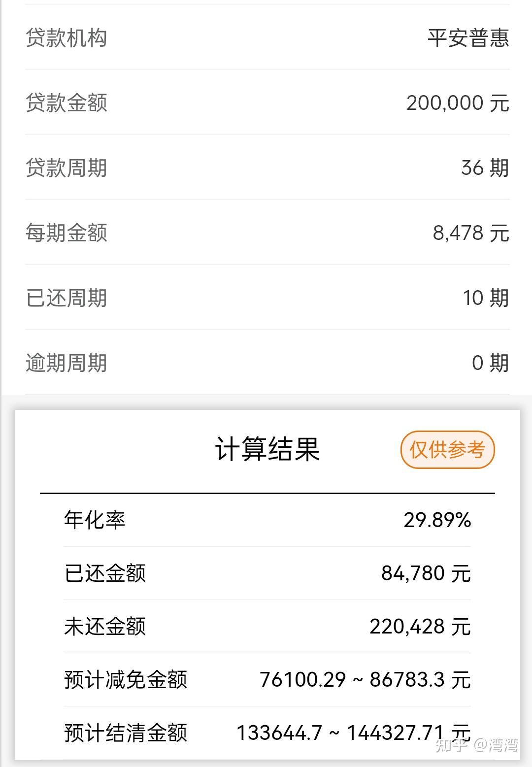Viewport: 532px width, 767px height.
Task: Tap the 逾期周期 label
Action: [66, 363]
